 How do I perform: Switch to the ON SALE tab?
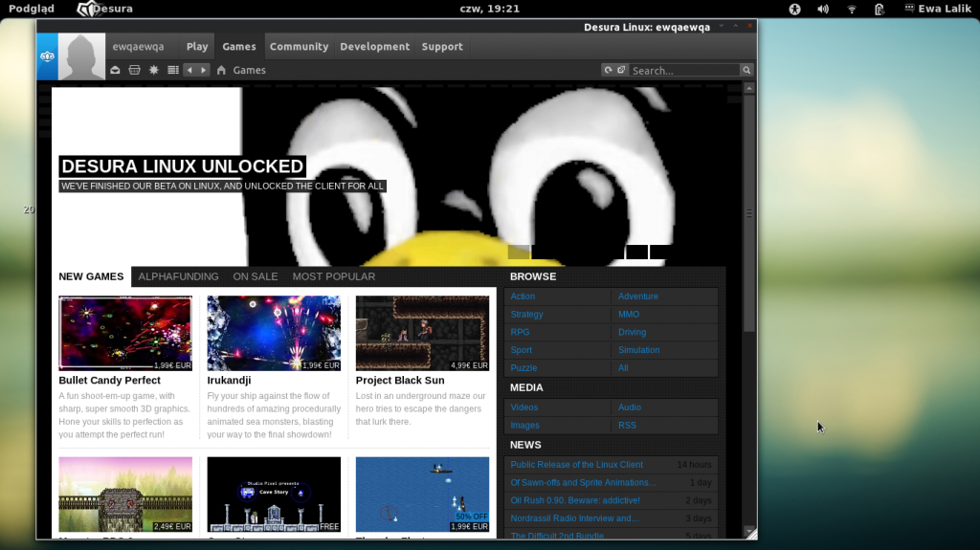pos(255,276)
